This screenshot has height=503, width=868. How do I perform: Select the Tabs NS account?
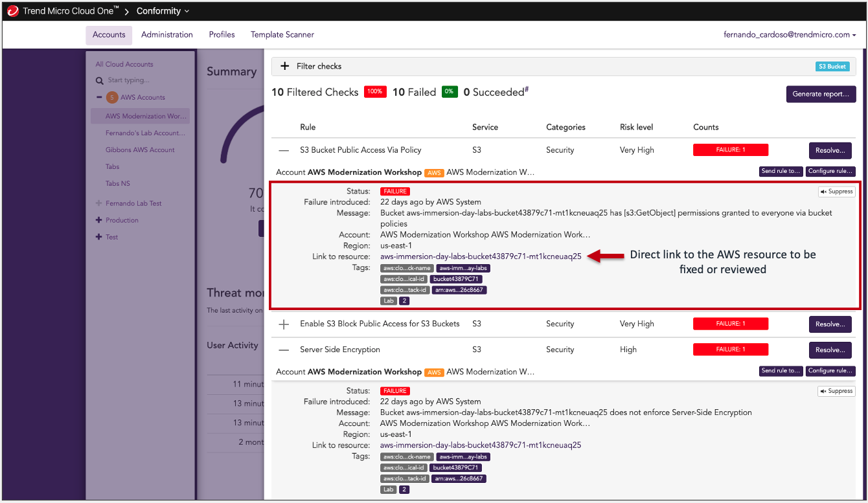118,184
